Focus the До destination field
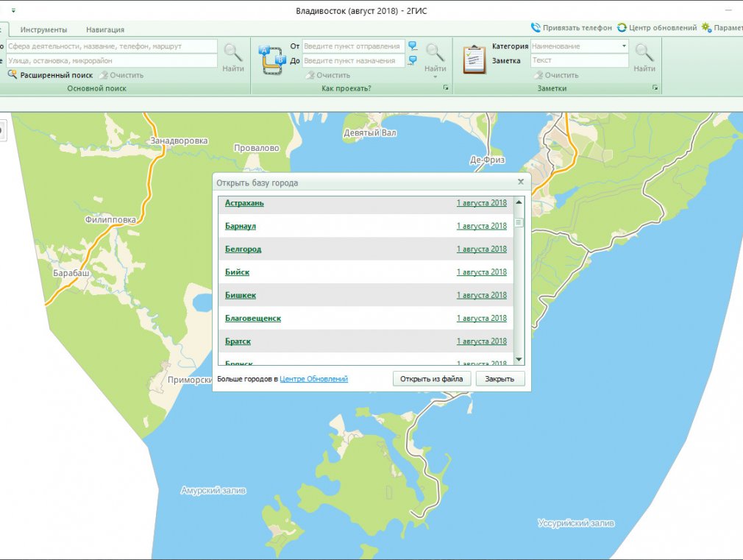743x560 pixels. (354, 60)
